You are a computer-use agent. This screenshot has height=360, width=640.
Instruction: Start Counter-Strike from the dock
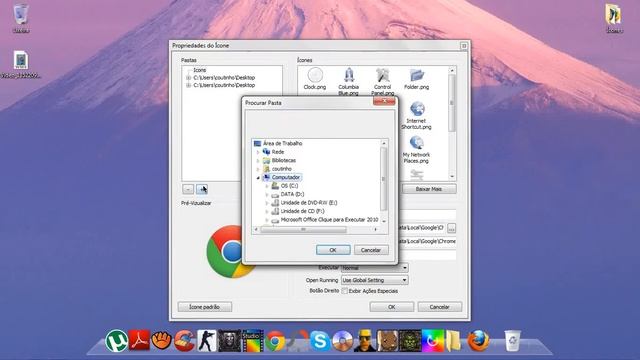(207, 341)
